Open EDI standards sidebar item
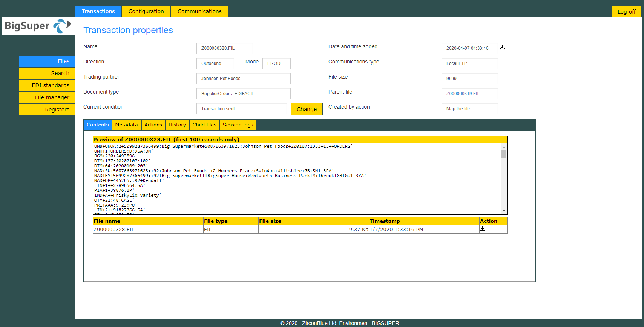The width and height of the screenshot is (644, 327). 47,85
